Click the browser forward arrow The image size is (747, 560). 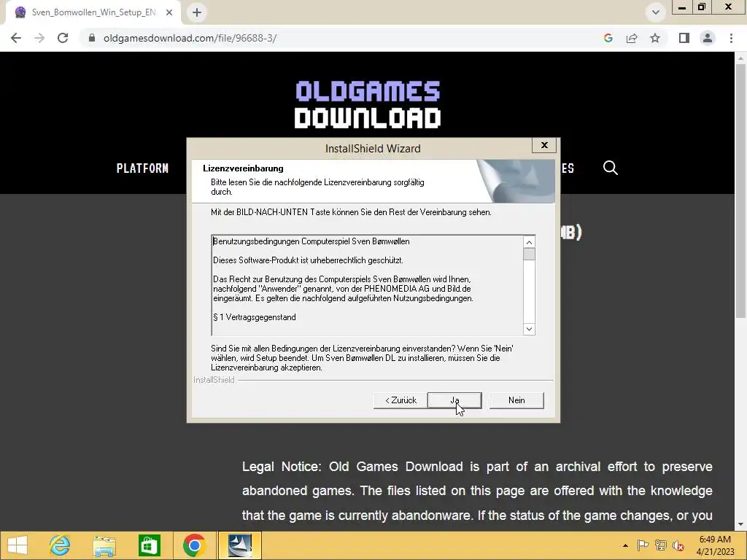point(39,38)
